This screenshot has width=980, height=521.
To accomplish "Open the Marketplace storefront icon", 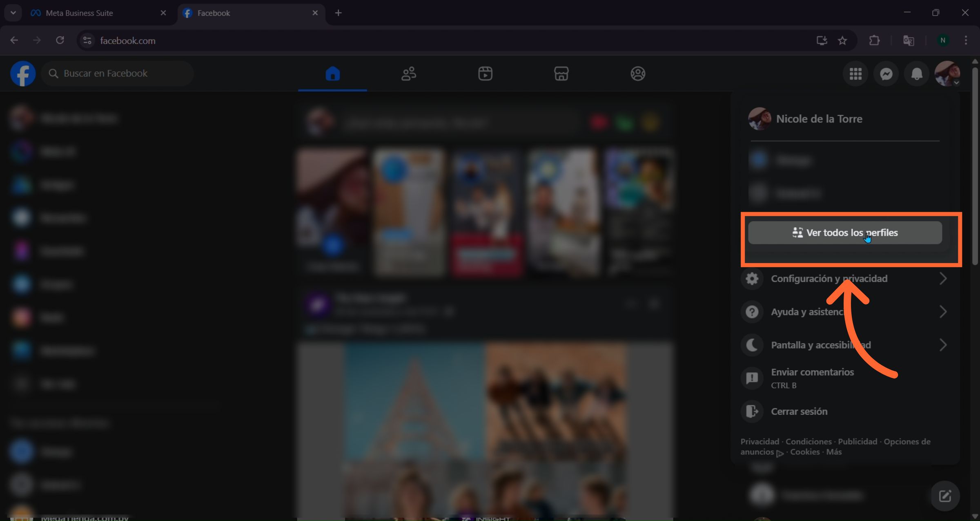I will coord(561,74).
